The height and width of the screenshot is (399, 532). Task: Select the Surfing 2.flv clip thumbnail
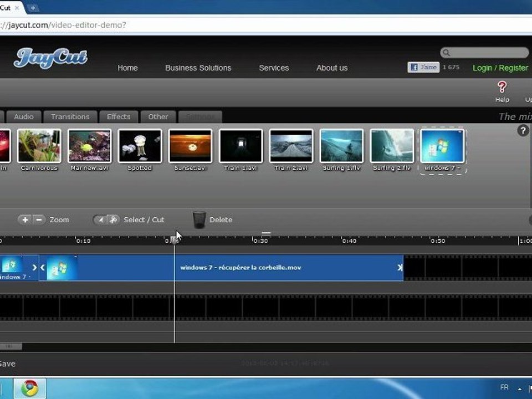pos(392,146)
